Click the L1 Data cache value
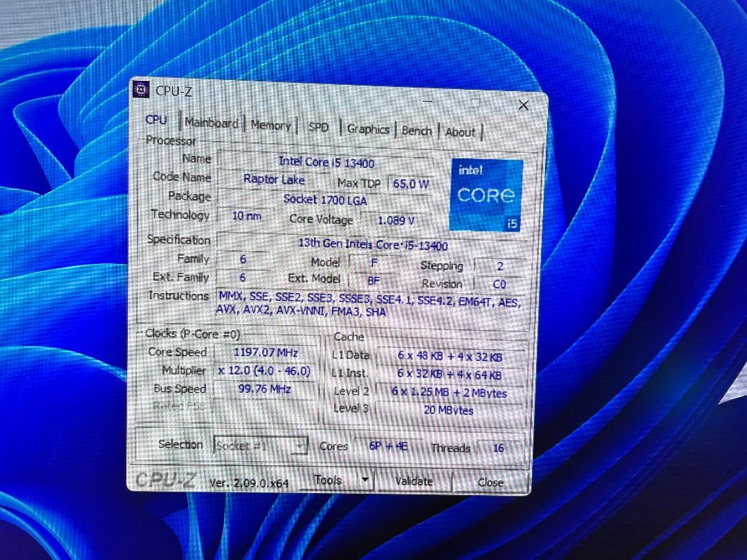 (450, 357)
